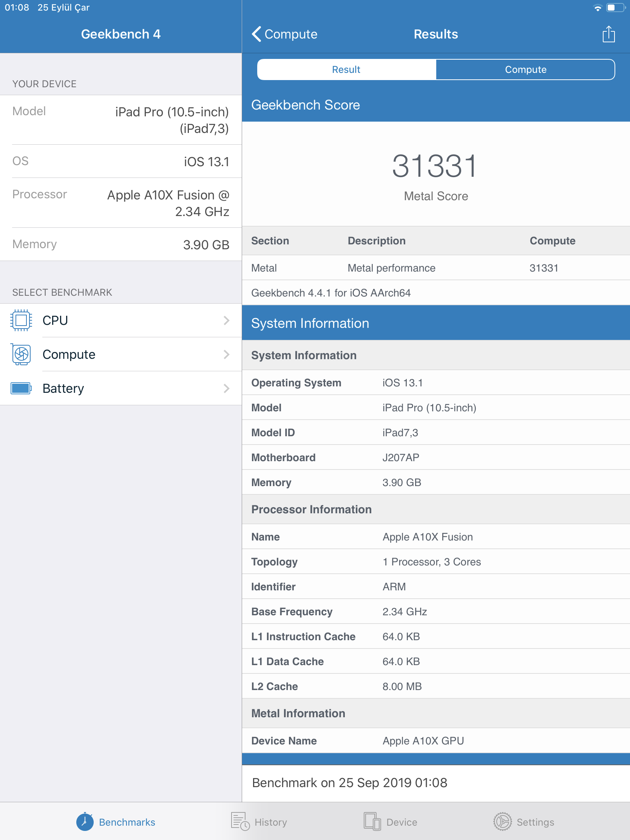
Task: Open the Device tab icon
Action: coord(372,821)
